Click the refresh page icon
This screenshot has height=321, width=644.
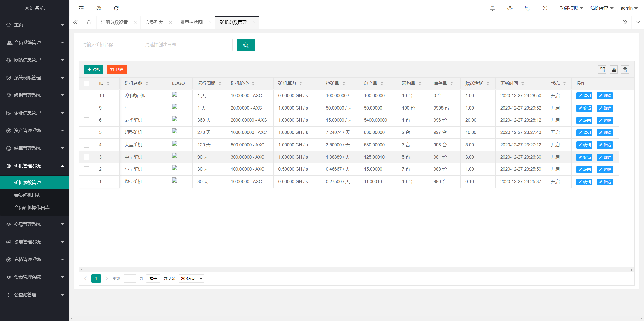pos(116,8)
